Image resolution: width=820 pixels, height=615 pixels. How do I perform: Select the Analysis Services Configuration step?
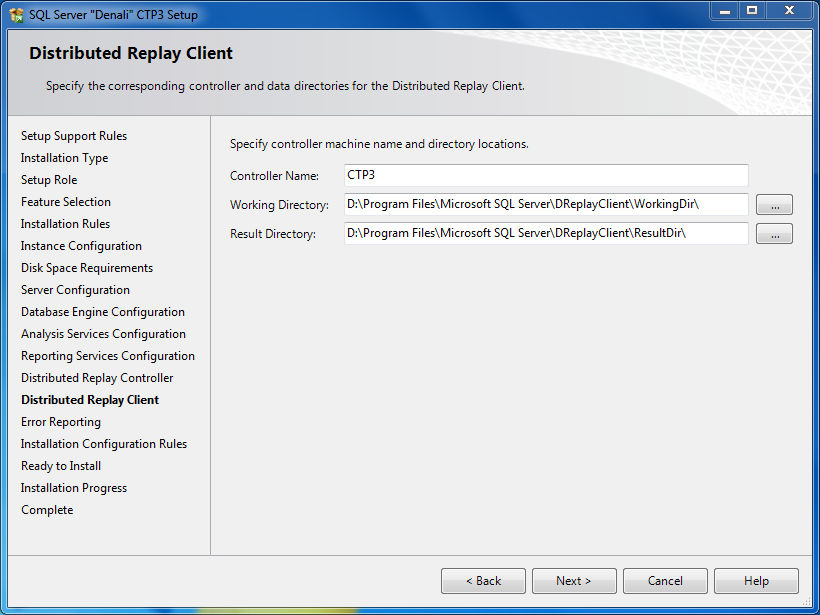[104, 334]
